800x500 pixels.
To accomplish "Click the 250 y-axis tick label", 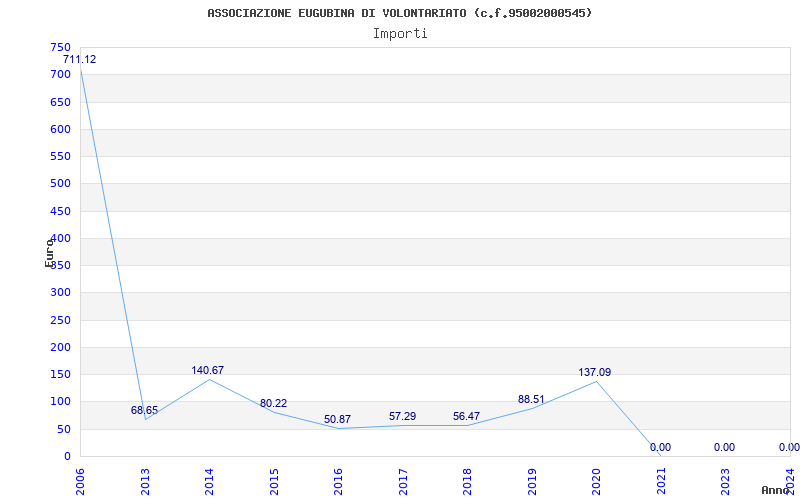I will tap(60, 320).
